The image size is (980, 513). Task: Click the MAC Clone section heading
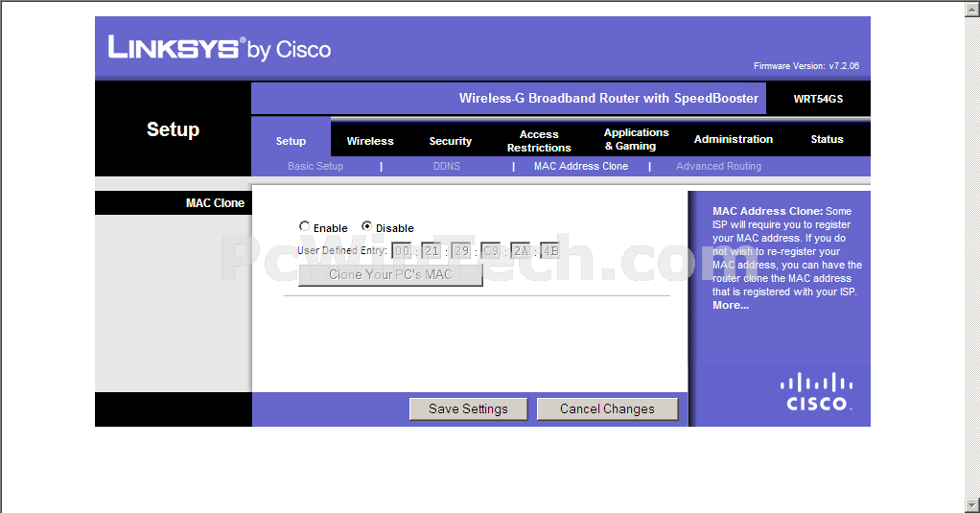pos(215,203)
